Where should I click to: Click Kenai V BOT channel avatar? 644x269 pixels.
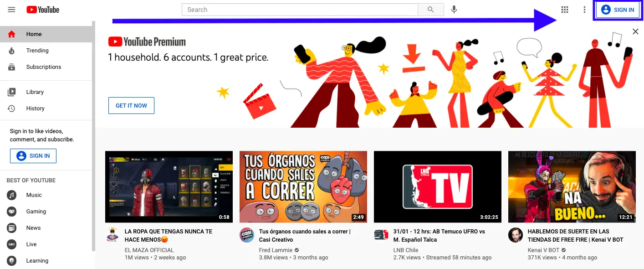[x=516, y=235]
